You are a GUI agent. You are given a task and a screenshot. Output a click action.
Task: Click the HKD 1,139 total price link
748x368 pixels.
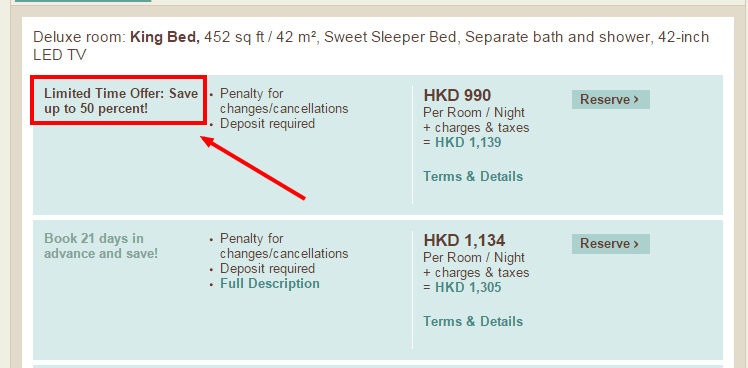click(468, 143)
